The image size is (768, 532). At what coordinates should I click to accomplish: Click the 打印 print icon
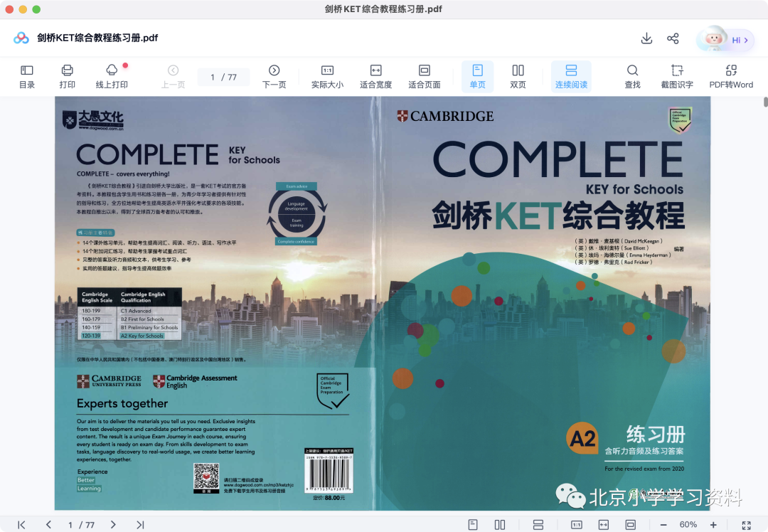pos(67,77)
